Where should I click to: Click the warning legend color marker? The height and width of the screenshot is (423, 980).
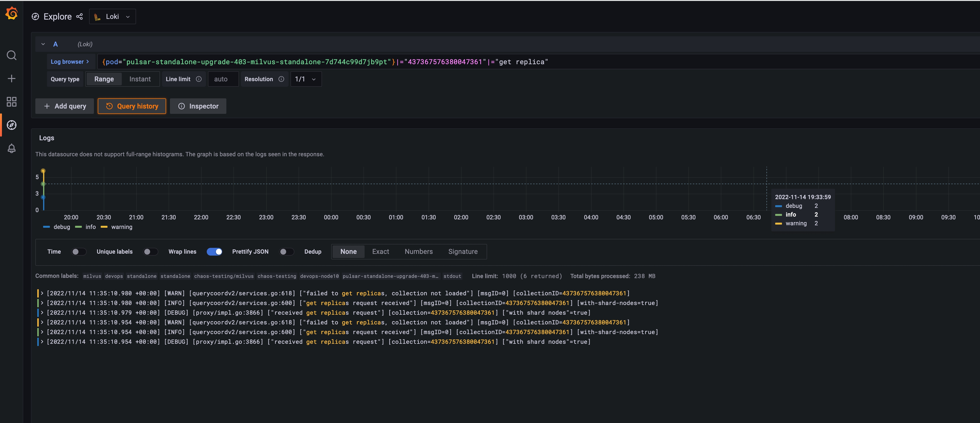[104, 227]
